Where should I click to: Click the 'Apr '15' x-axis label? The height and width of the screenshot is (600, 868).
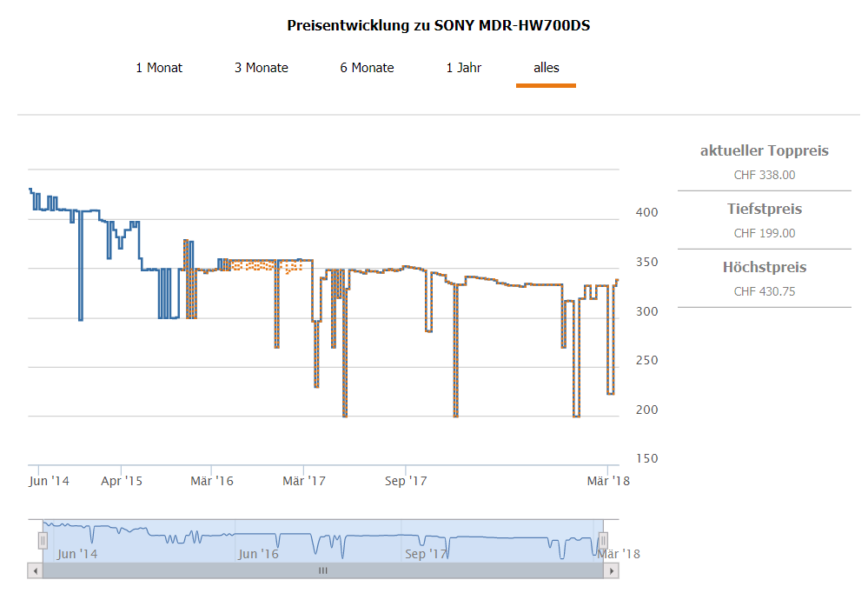pyautogui.click(x=122, y=481)
